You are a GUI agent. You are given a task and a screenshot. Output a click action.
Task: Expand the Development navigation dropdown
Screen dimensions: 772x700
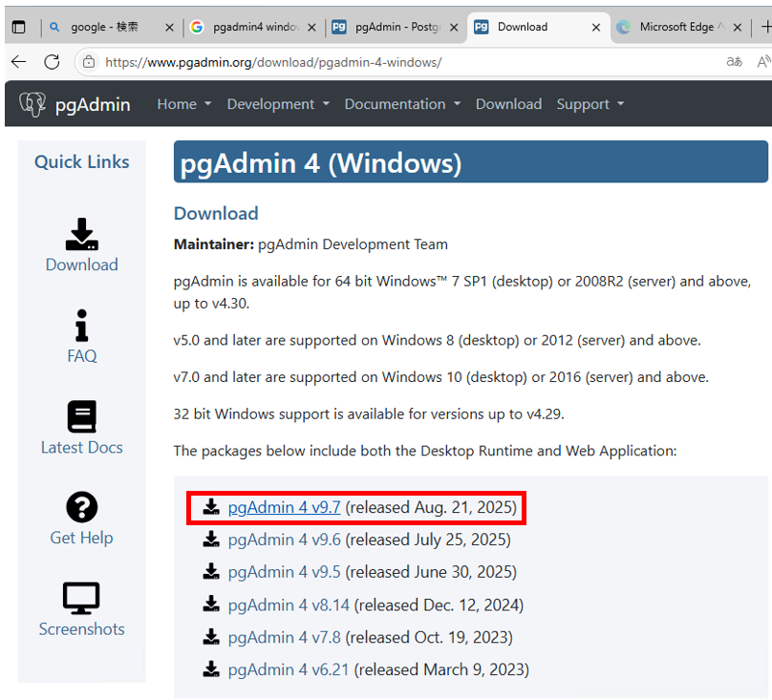tap(278, 104)
